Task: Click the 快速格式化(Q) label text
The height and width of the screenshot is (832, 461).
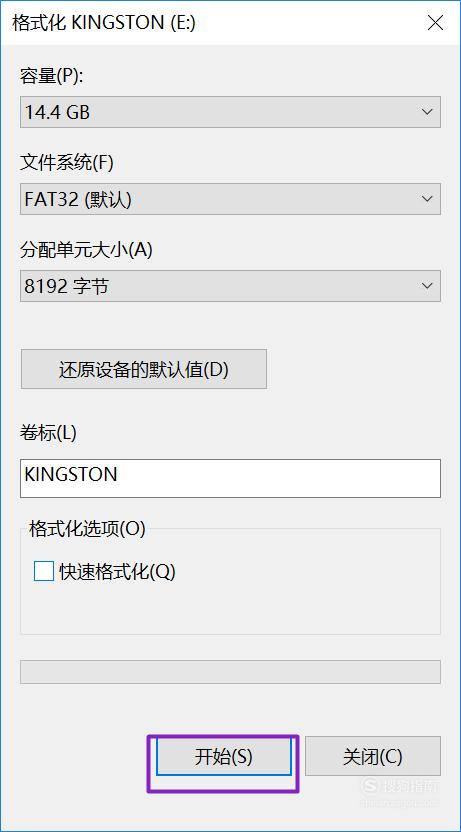Action: click(117, 571)
